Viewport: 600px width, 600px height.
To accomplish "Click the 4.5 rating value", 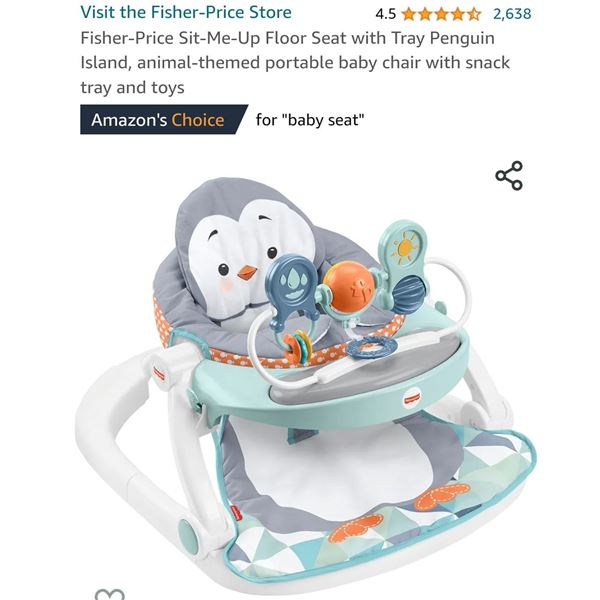I will pos(385,14).
